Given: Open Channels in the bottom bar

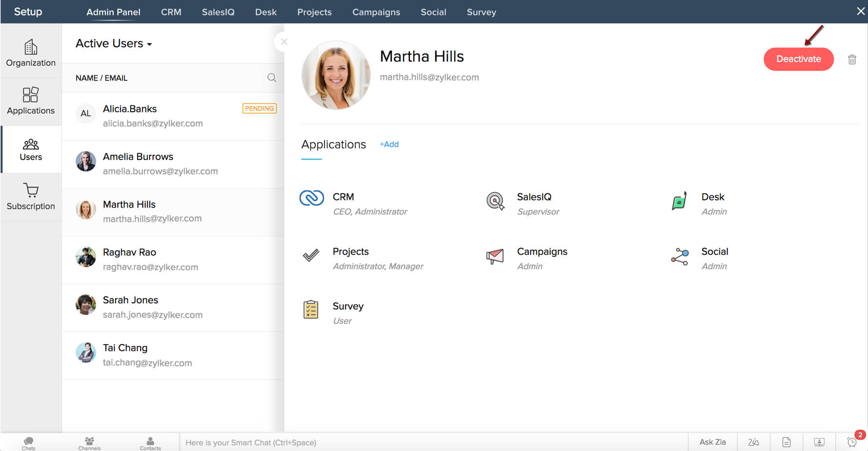Looking at the screenshot, I should tap(89, 443).
